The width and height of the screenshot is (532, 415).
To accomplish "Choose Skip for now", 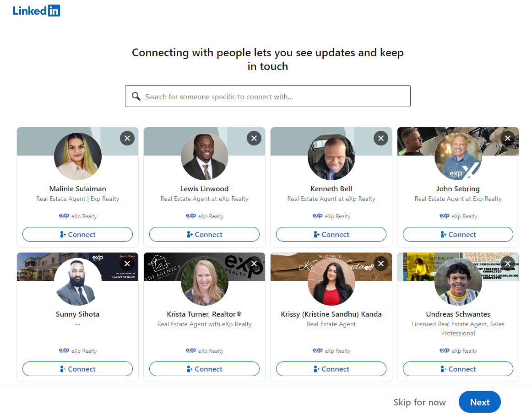I will coord(419,402).
